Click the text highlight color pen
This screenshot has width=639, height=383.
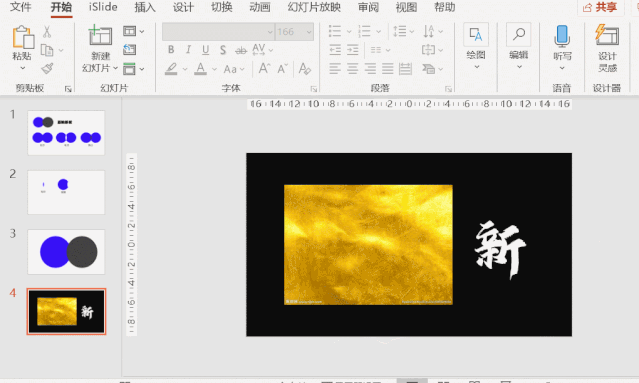point(172,69)
